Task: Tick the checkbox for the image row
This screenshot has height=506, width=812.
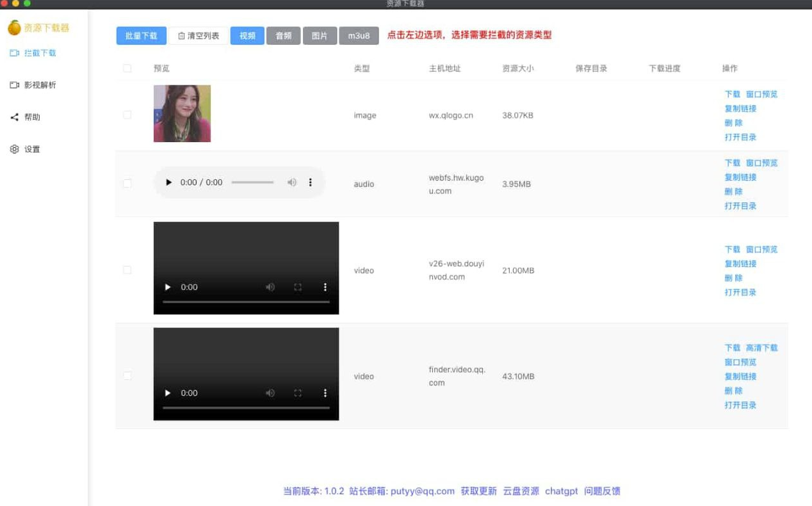Action: click(x=127, y=115)
